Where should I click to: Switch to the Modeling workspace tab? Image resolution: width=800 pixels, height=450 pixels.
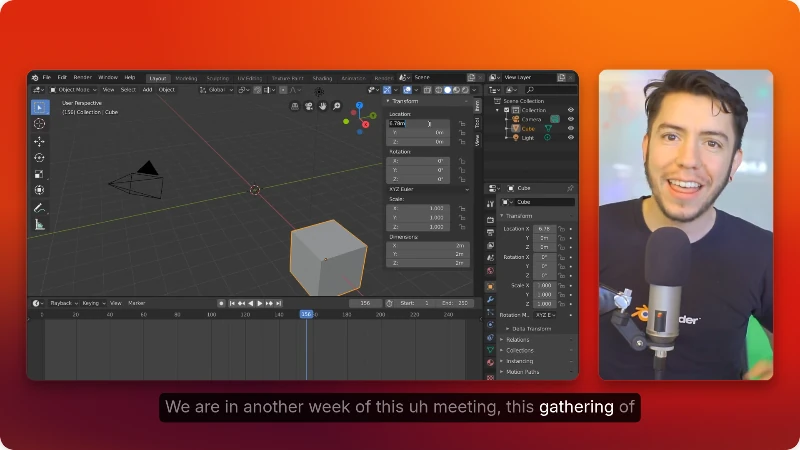pyautogui.click(x=186, y=79)
